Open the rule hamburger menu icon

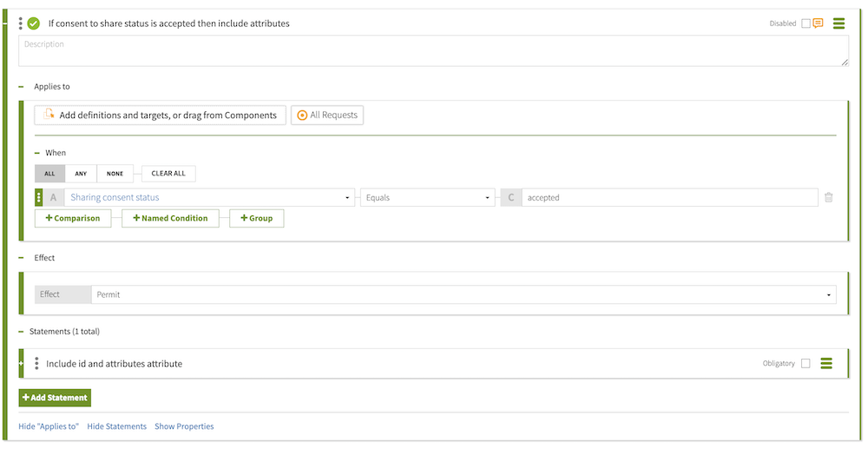point(838,23)
